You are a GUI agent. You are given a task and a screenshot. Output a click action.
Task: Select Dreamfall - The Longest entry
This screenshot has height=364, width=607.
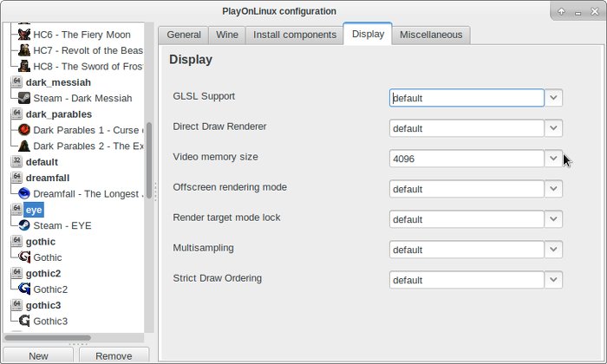click(x=88, y=194)
